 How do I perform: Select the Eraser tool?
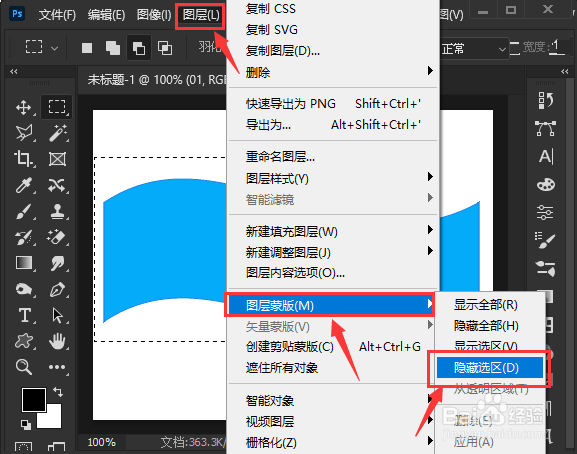pos(56,237)
